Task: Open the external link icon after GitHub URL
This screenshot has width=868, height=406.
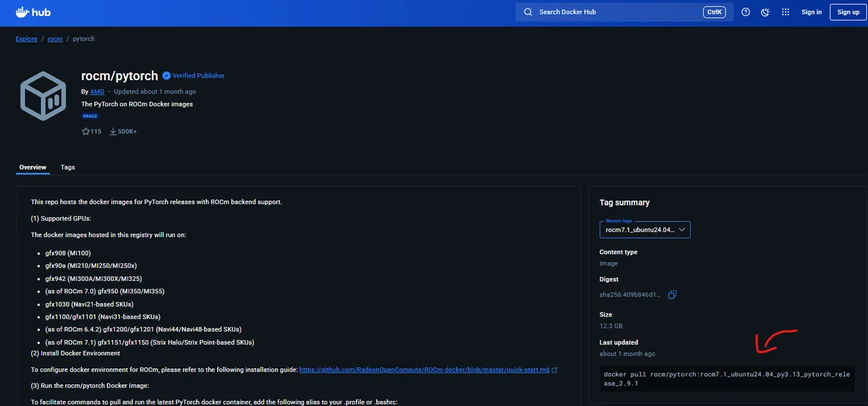Action: coord(555,370)
